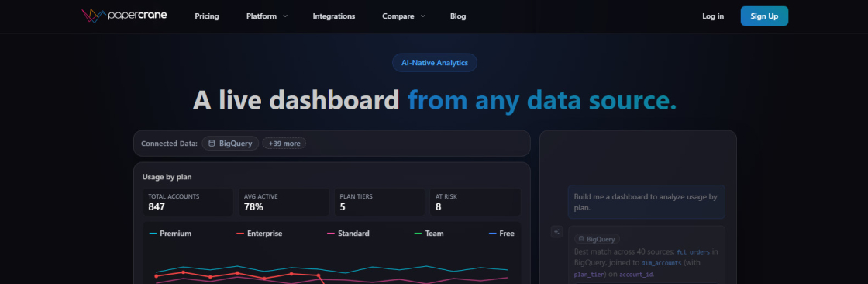The image size is (868, 284).
Task: Click the plan_tier code text
Action: tap(590, 275)
